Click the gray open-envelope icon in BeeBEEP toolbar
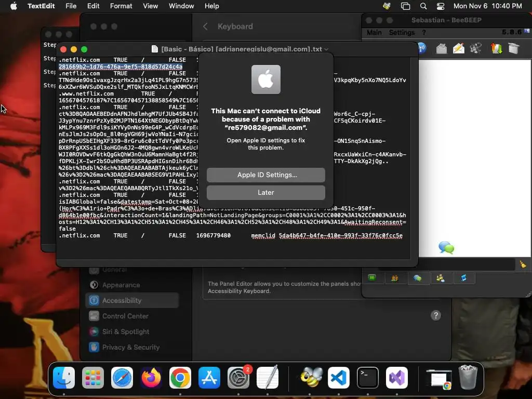Screen dimensions: 532x399 click(441, 48)
